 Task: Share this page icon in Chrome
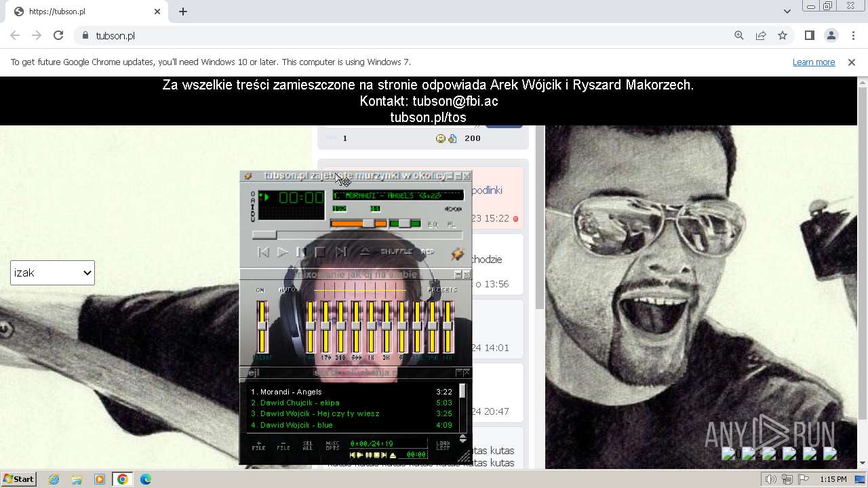pyautogui.click(x=761, y=35)
